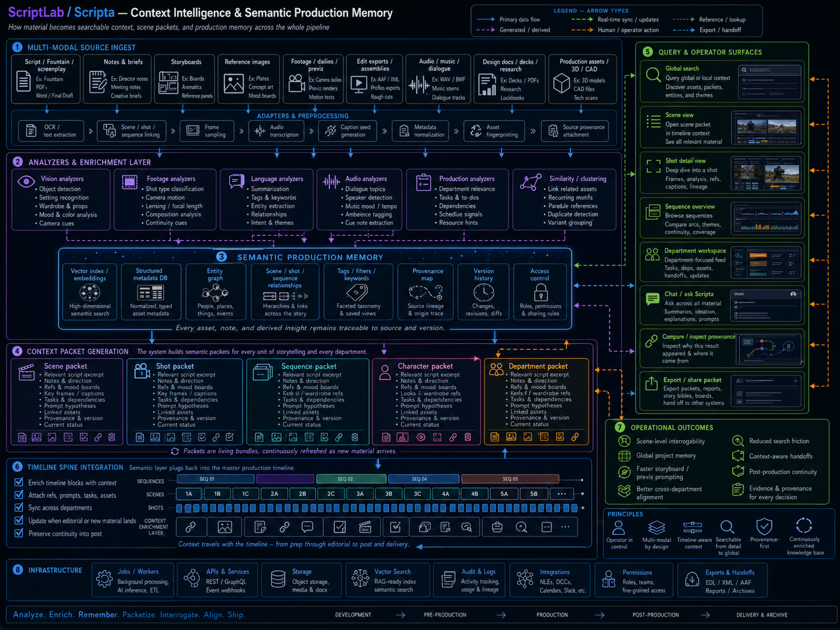
Task: Open the Department workspace card
Action: 723,263
